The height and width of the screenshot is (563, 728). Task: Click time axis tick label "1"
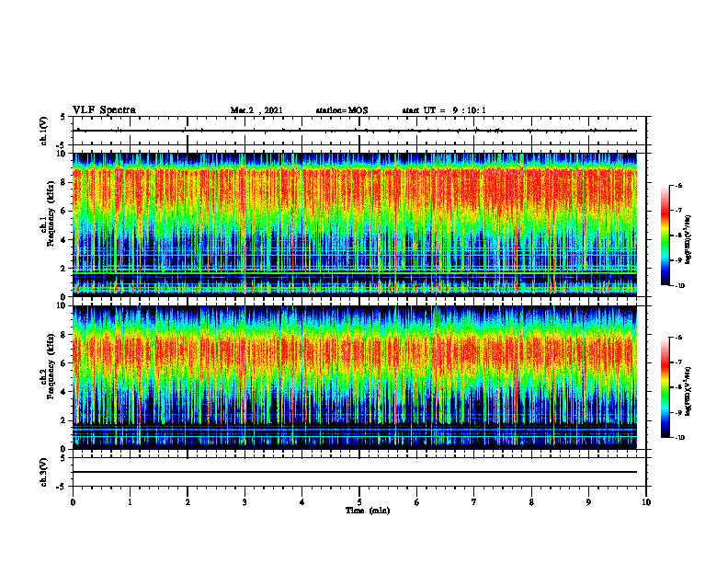click(130, 502)
